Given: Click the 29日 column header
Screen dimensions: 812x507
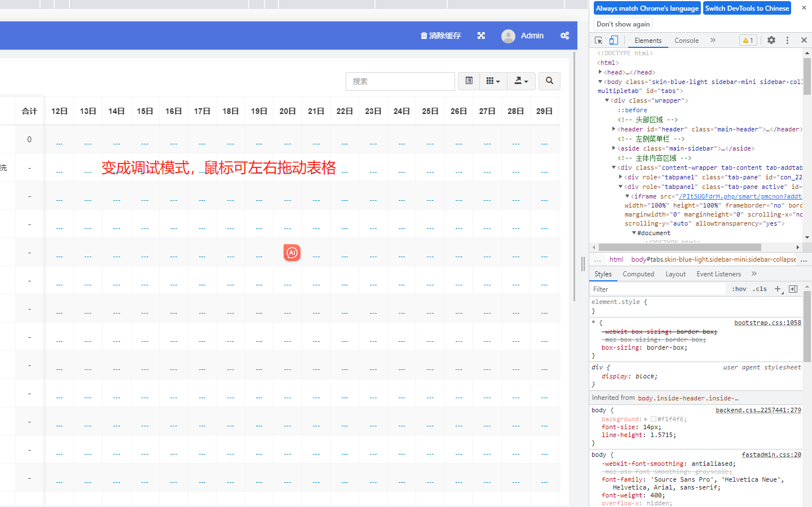Looking at the screenshot, I should click(x=544, y=111).
